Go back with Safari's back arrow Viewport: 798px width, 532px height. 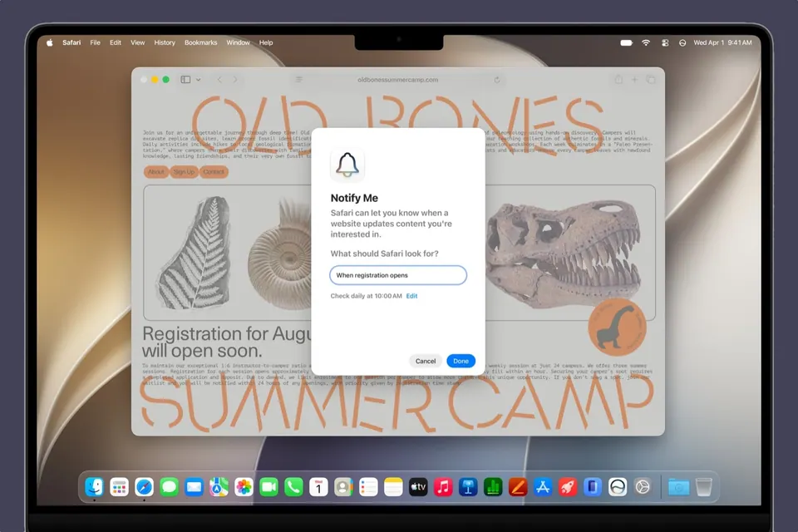click(219, 80)
